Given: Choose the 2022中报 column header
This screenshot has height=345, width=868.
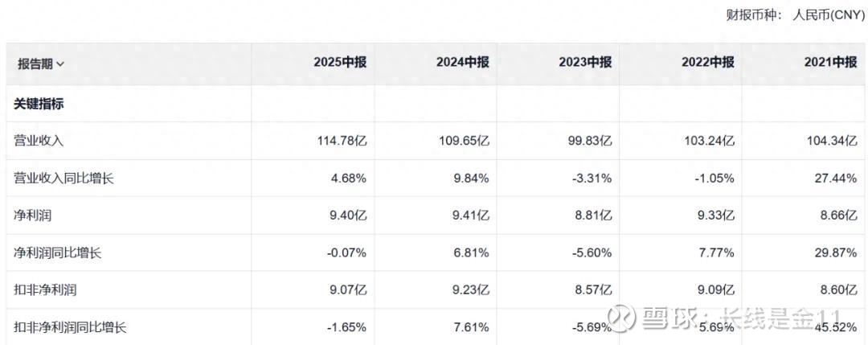Looking at the screenshot, I should click(708, 63).
